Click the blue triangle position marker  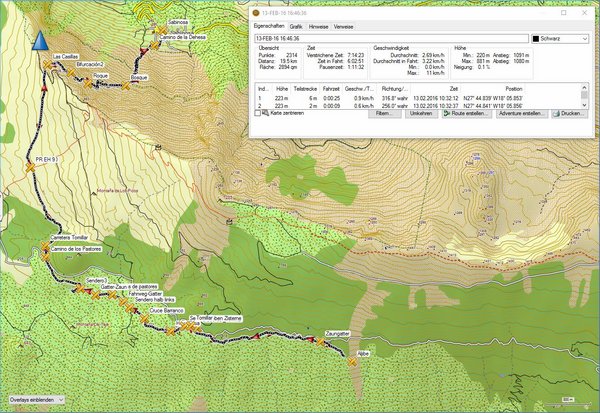[41, 41]
